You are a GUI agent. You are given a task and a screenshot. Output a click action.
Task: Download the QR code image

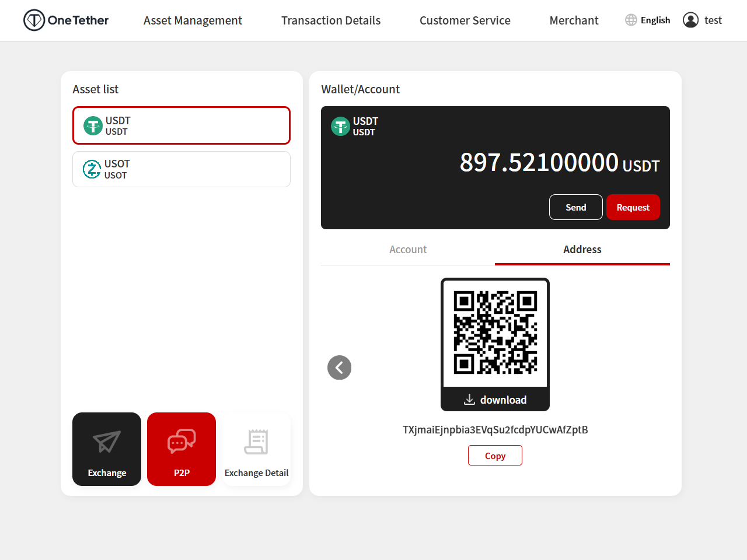495,400
